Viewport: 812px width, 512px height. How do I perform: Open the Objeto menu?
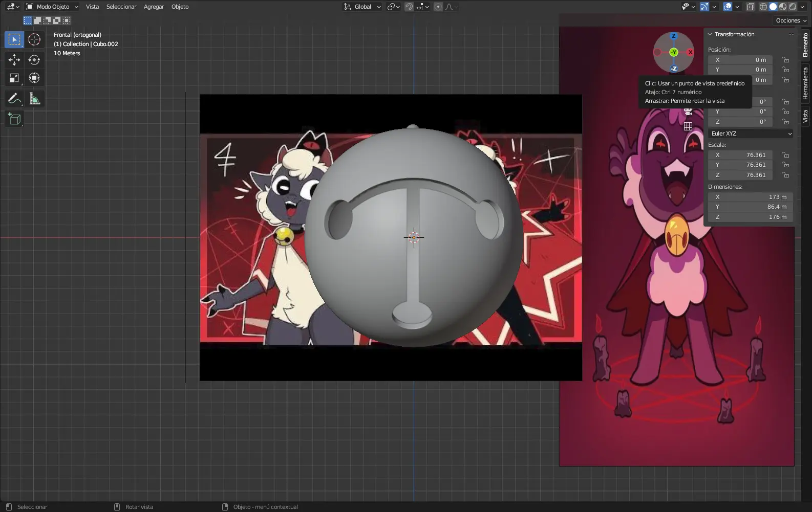click(x=180, y=7)
